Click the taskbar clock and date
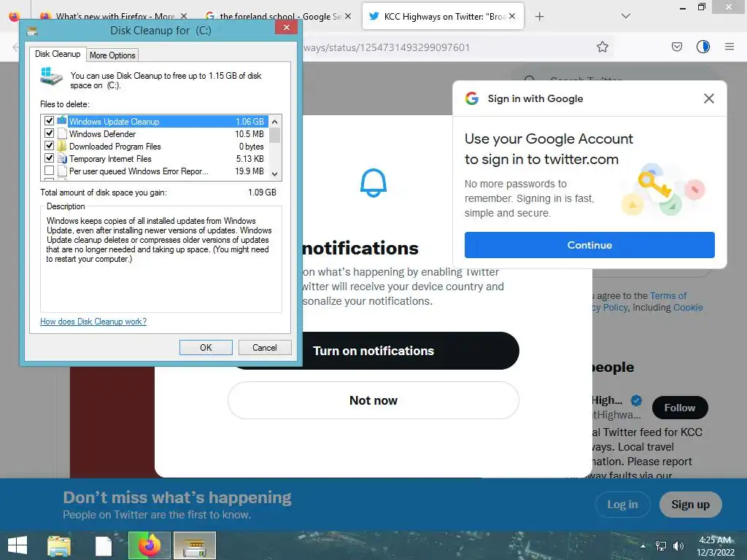The height and width of the screenshot is (560, 747). click(x=716, y=545)
